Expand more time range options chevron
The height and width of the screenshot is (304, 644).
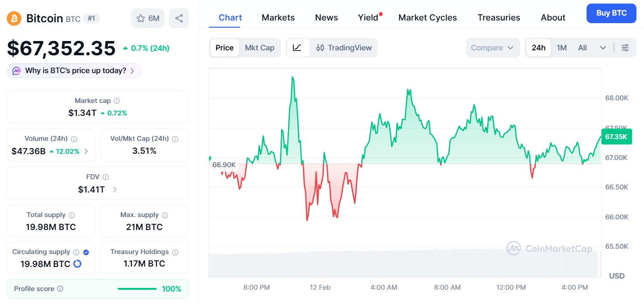pos(603,48)
